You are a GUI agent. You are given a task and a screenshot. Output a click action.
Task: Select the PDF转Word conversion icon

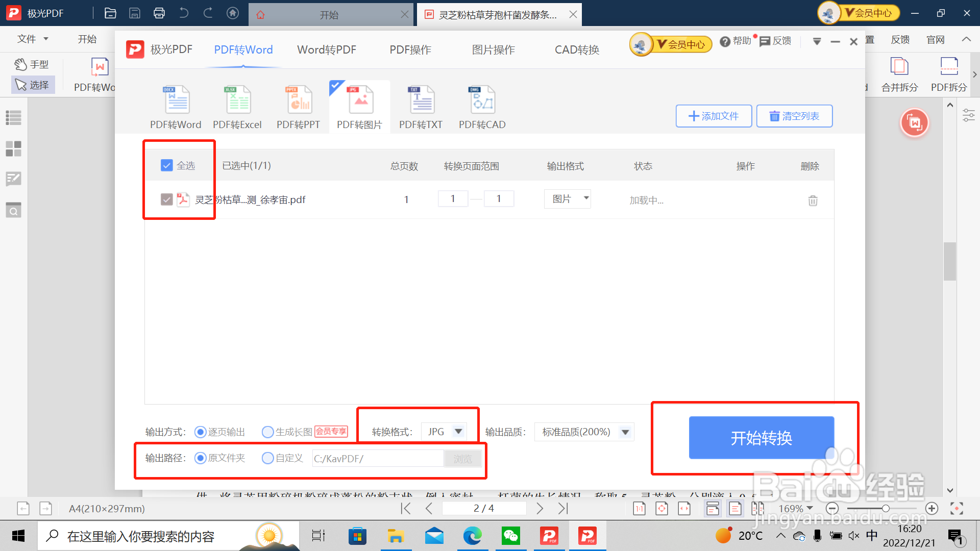pos(176,107)
